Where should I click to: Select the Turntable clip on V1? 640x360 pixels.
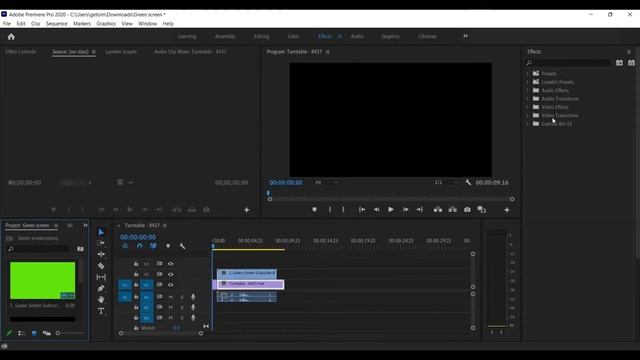(249, 284)
